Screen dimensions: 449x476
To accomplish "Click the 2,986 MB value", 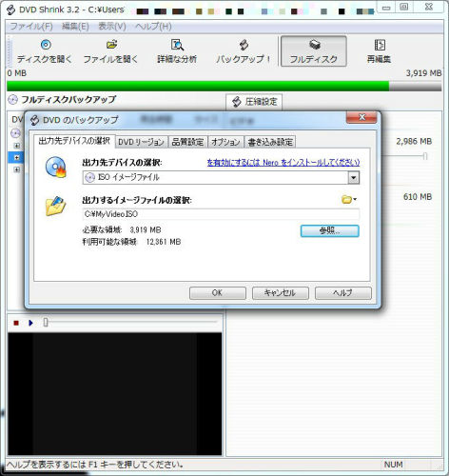I will tap(414, 141).
